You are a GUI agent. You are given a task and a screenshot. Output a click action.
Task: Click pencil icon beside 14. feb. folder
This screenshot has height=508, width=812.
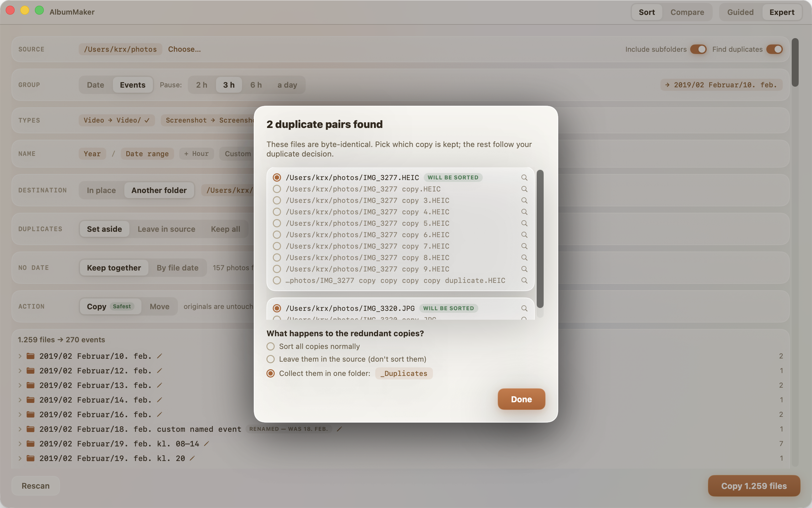pos(160,399)
